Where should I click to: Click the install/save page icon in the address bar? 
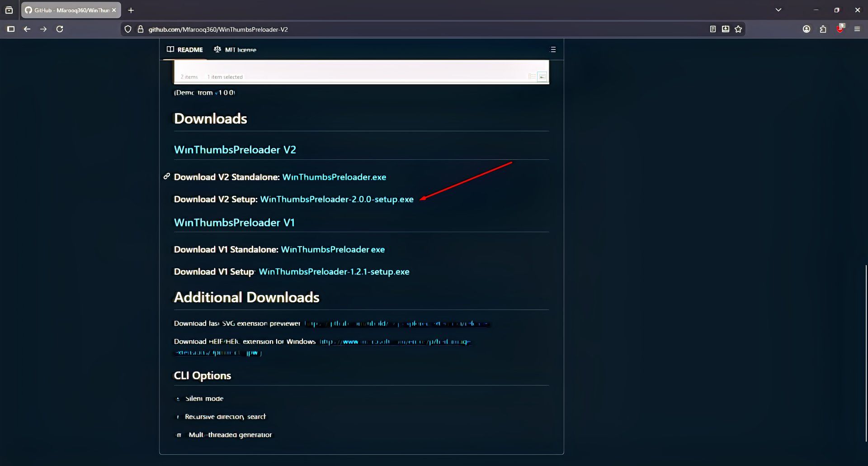(x=726, y=29)
